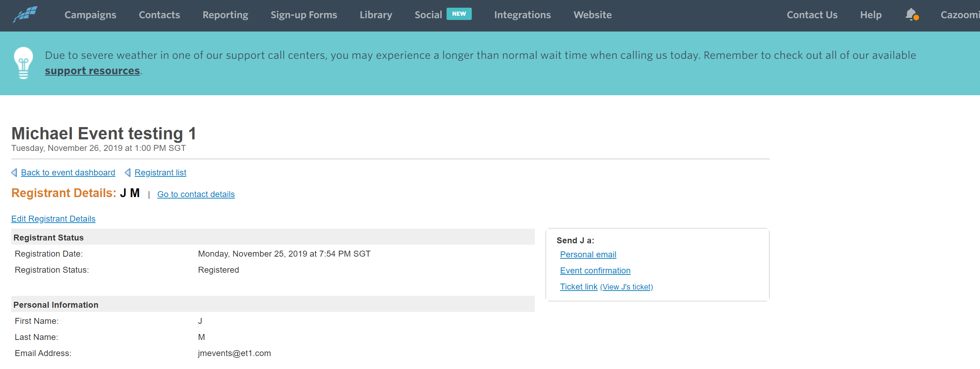Go to Reporting in the navigation
The image size is (980, 369).
(225, 15)
